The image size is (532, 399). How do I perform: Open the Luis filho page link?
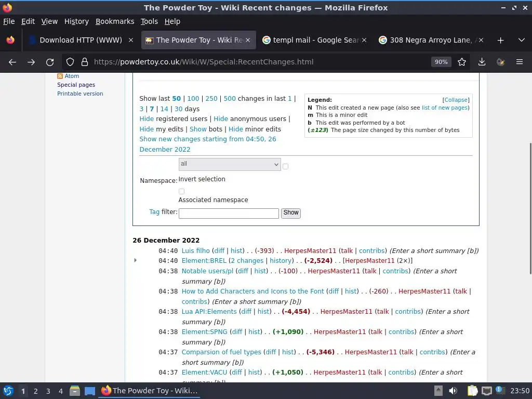196,251
